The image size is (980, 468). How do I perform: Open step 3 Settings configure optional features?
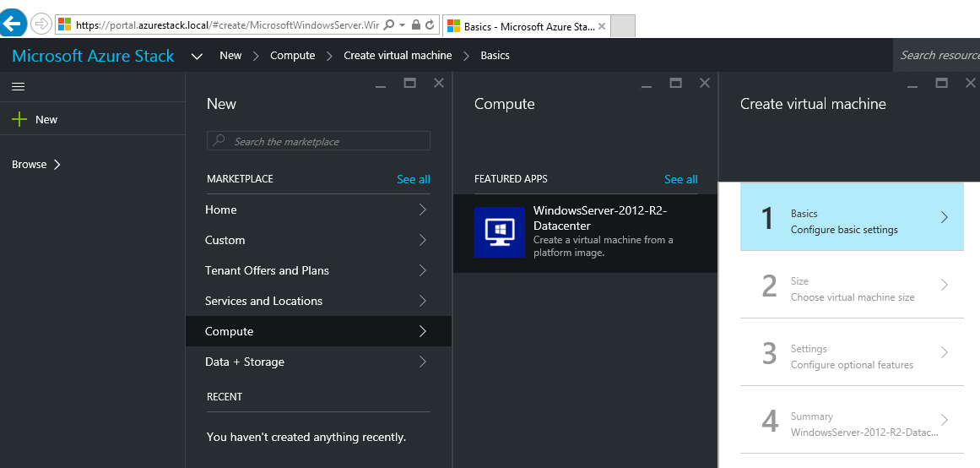click(x=852, y=352)
